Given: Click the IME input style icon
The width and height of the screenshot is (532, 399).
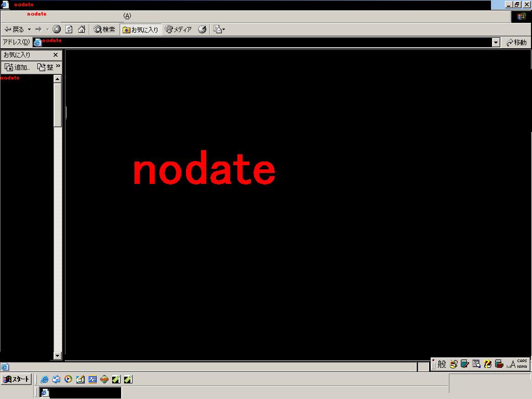Looking at the screenshot, I should pos(454,364).
